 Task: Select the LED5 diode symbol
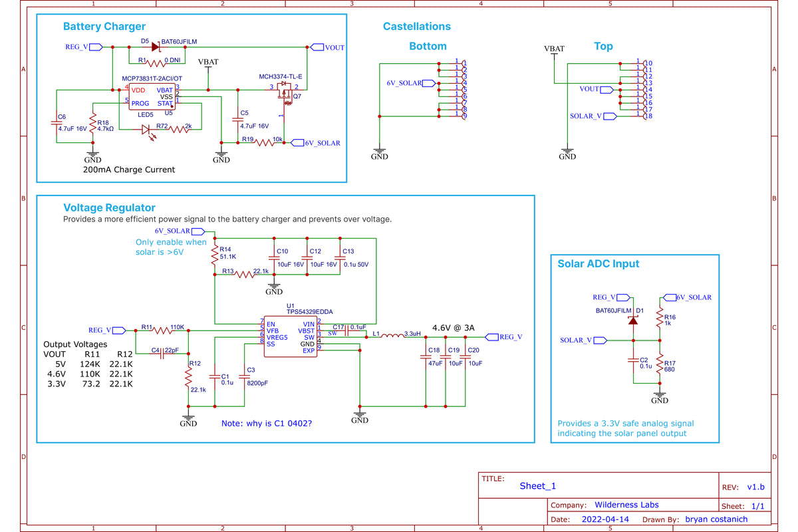coord(147,130)
